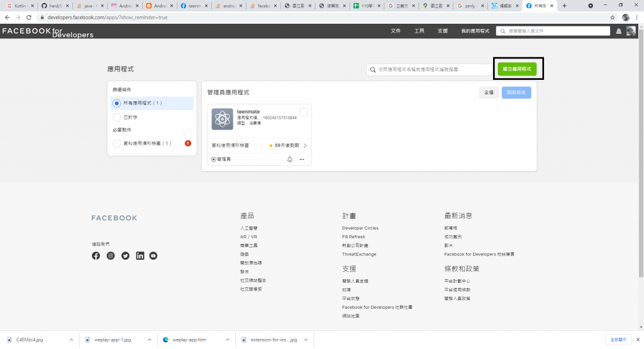
Task: Open Facebook for Developers 社群社團 footer link
Action: [377, 307]
